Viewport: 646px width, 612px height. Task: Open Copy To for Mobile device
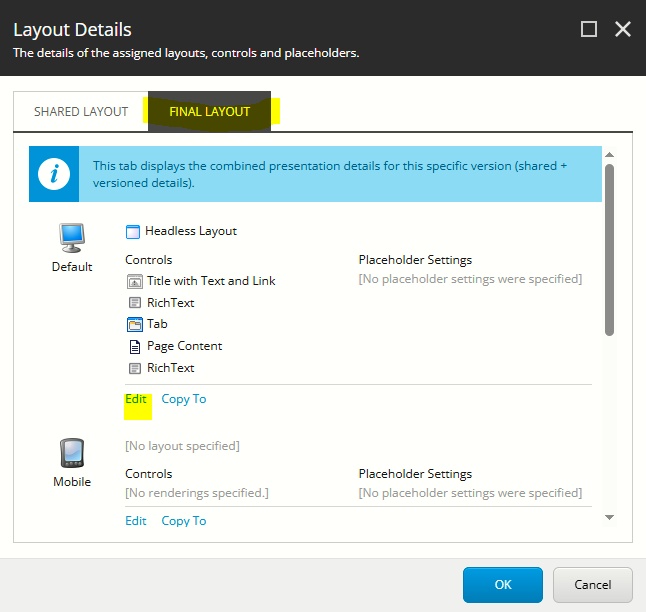pyautogui.click(x=184, y=521)
